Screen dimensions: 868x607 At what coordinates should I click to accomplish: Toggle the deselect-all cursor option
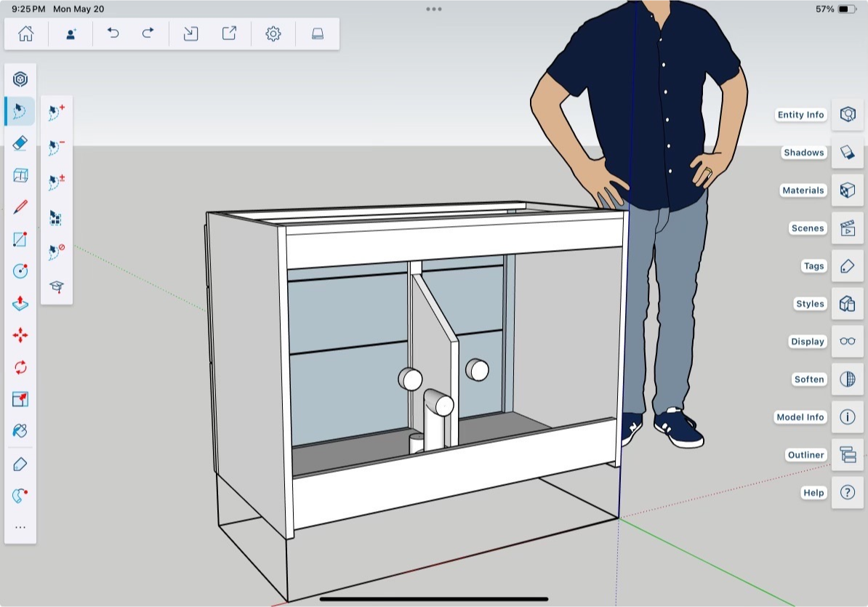[x=56, y=252]
